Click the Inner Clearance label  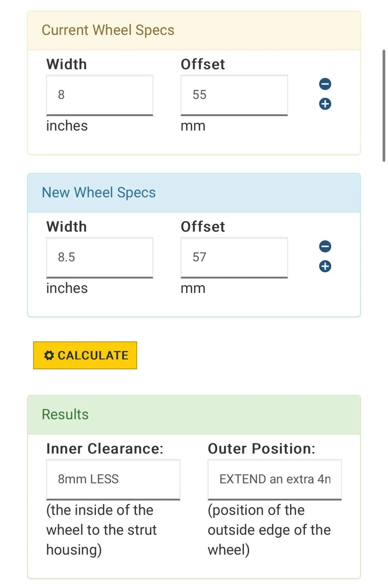click(x=105, y=449)
